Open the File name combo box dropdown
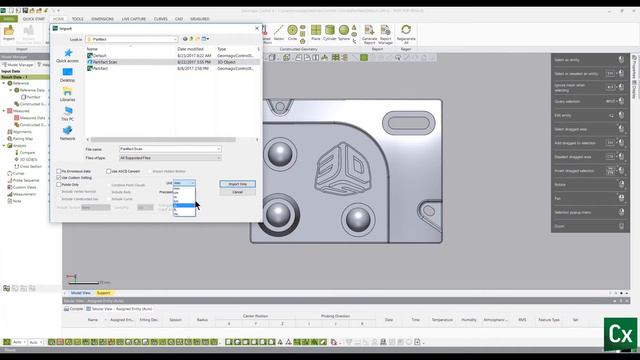Image resolution: width=640 pixels, height=360 pixels. (218, 149)
